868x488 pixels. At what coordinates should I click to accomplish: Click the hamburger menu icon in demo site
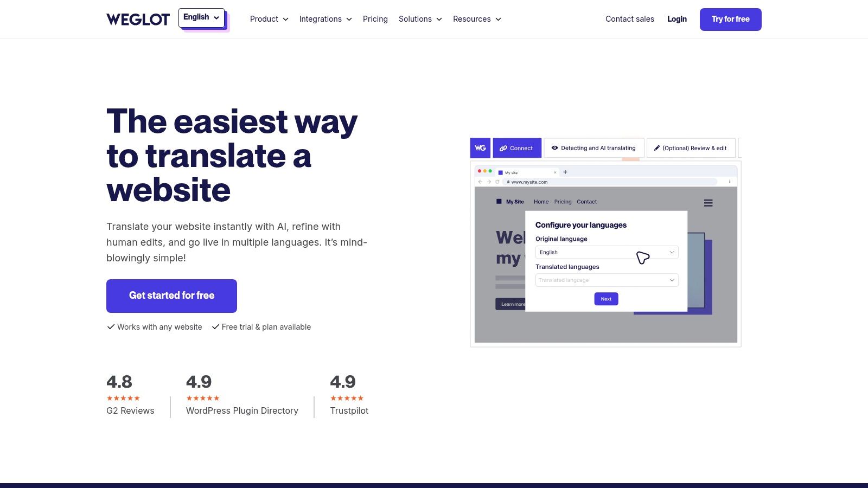(708, 203)
